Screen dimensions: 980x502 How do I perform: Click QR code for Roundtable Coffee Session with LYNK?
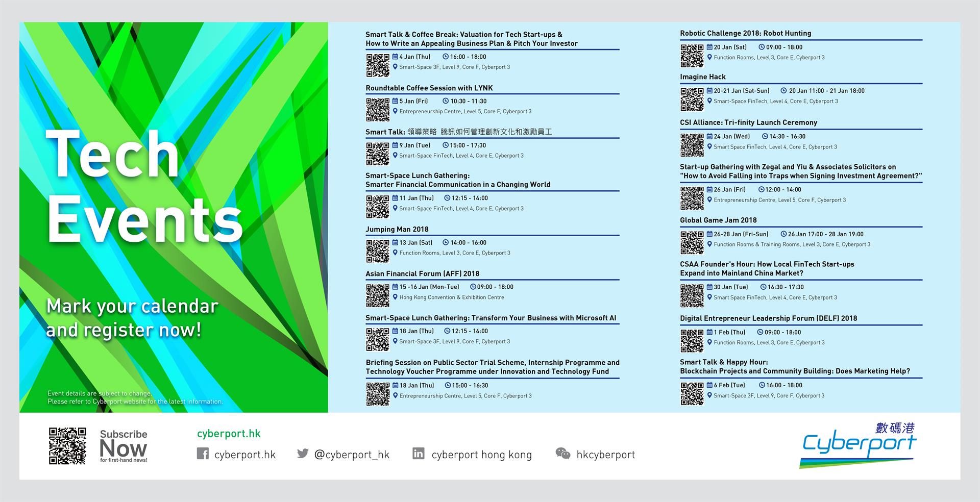click(378, 110)
